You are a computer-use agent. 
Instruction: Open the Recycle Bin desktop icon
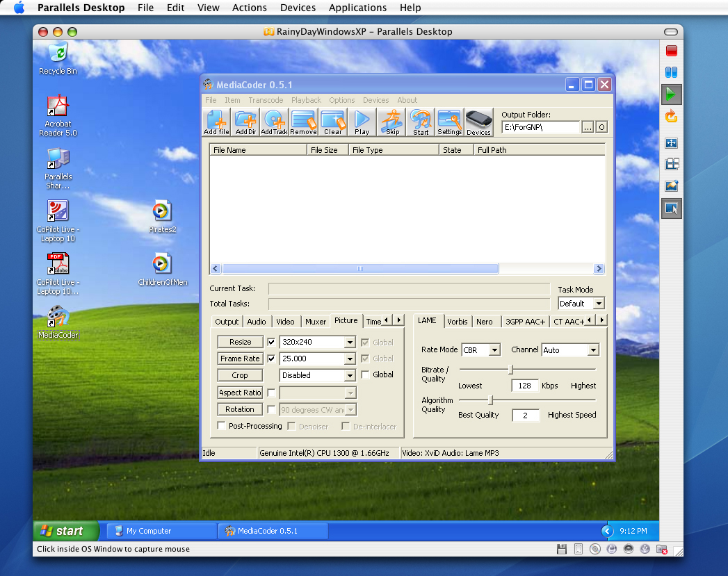tap(58, 58)
